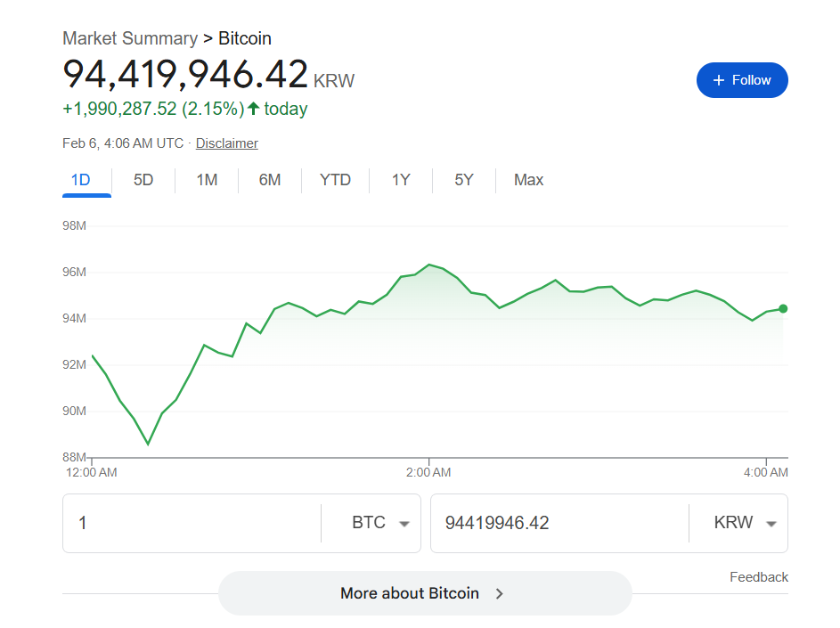Switch to the 5Y tab
The width and height of the screenshot is (840, 628).
(464, 180)
